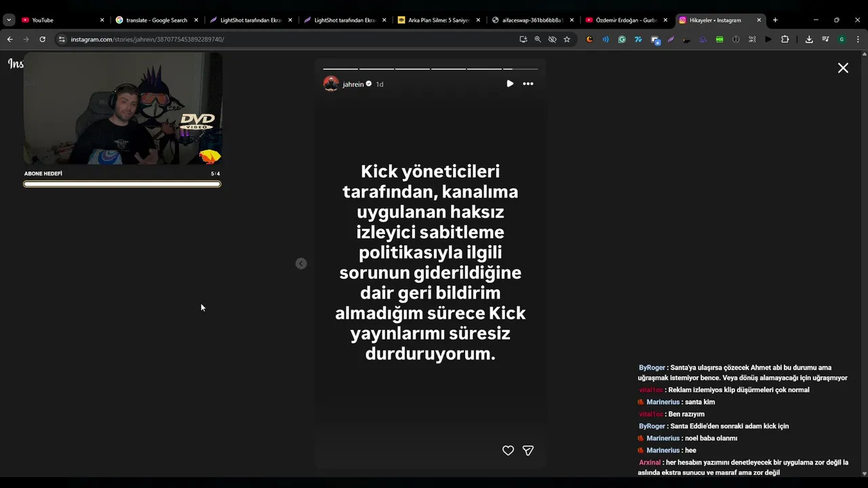Click the page scrollbar down arrow
Screen dimensions: 868x488
(864, 474)
